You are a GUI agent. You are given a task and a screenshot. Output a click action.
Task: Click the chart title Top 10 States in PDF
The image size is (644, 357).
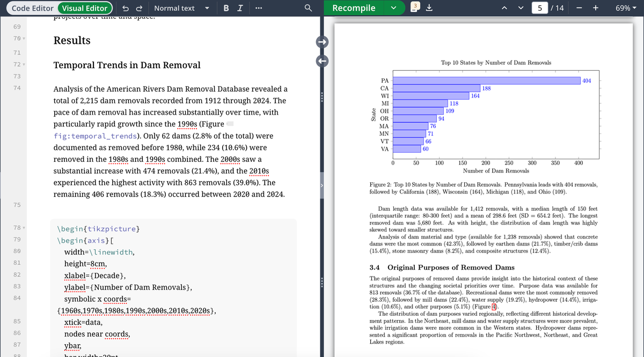tap(496, 63)
